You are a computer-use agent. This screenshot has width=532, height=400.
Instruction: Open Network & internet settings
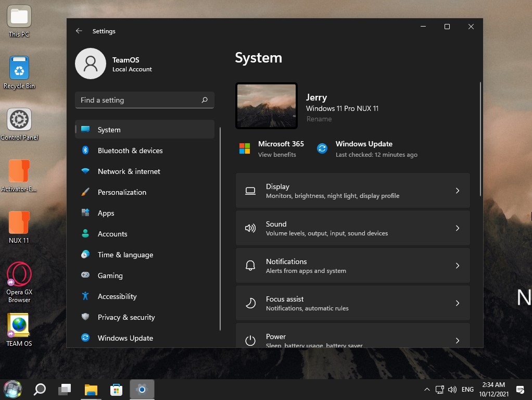coord(145,171)
